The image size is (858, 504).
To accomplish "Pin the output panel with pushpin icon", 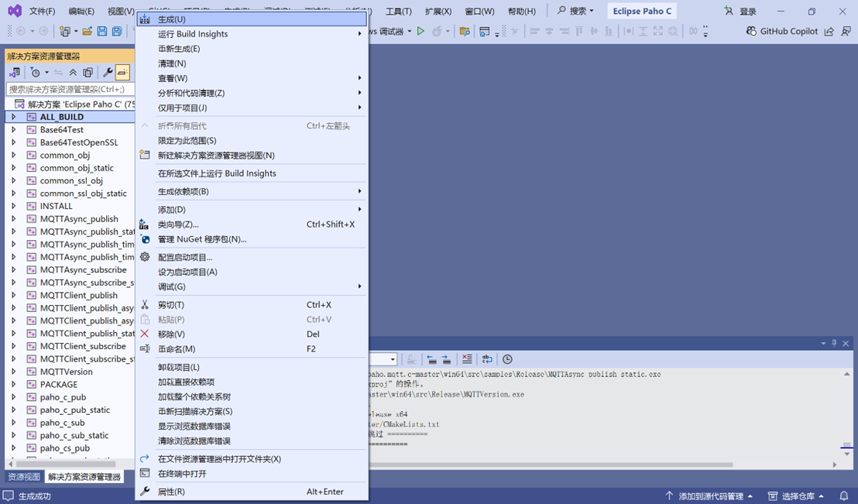I will pos(834,343).
